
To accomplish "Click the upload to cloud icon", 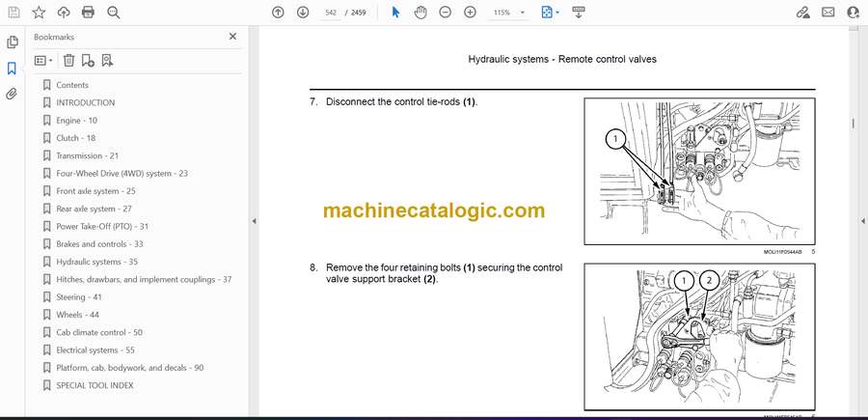I will [64, 13].
